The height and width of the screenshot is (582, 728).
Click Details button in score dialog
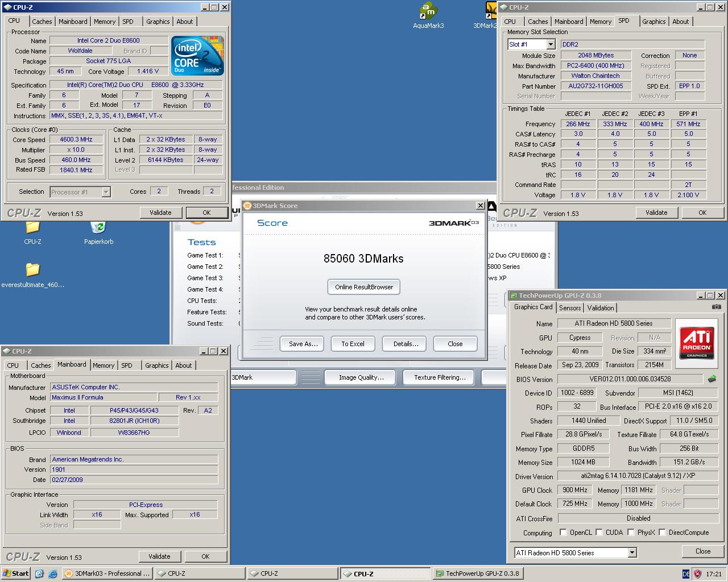[x=406, y=344]
